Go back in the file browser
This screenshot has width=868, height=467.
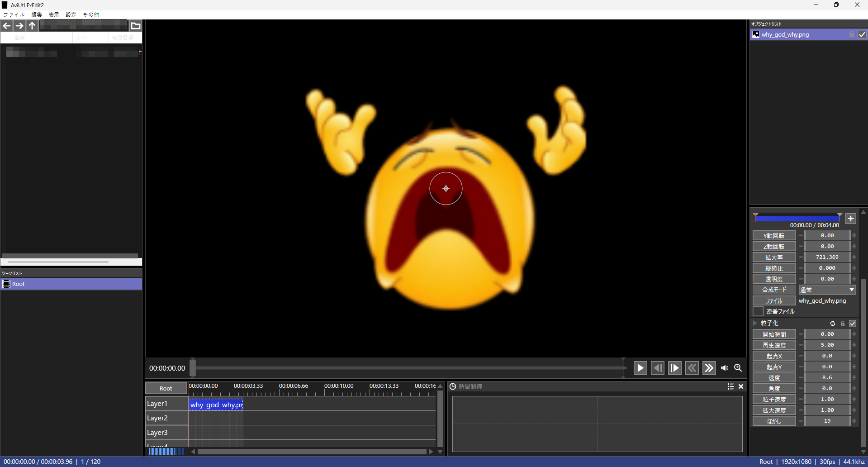pyautogui.click(x=7, y=26)
